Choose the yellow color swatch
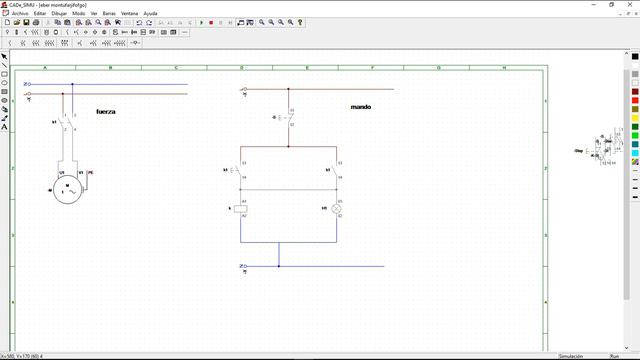 [x=635, y=118]
